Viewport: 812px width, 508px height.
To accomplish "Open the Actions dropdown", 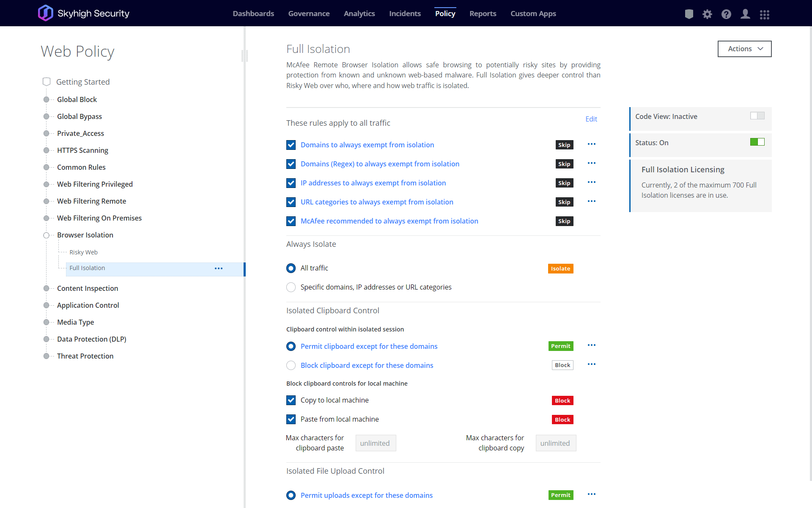I will point(744,49).
